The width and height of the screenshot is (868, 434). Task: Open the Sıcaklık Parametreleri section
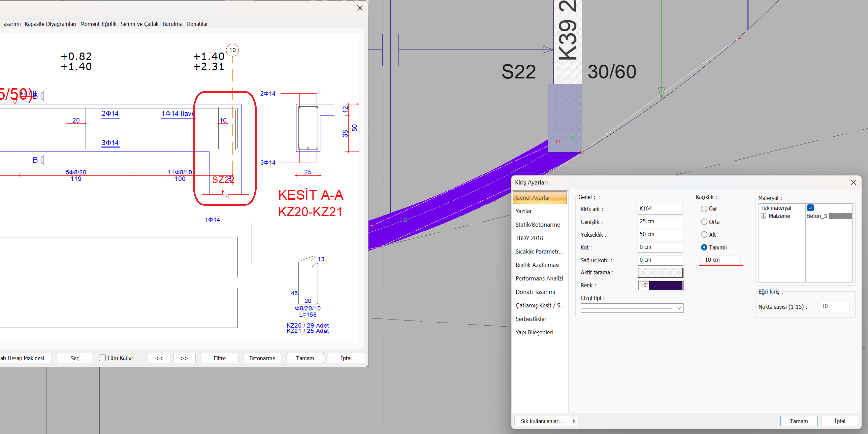539,252
